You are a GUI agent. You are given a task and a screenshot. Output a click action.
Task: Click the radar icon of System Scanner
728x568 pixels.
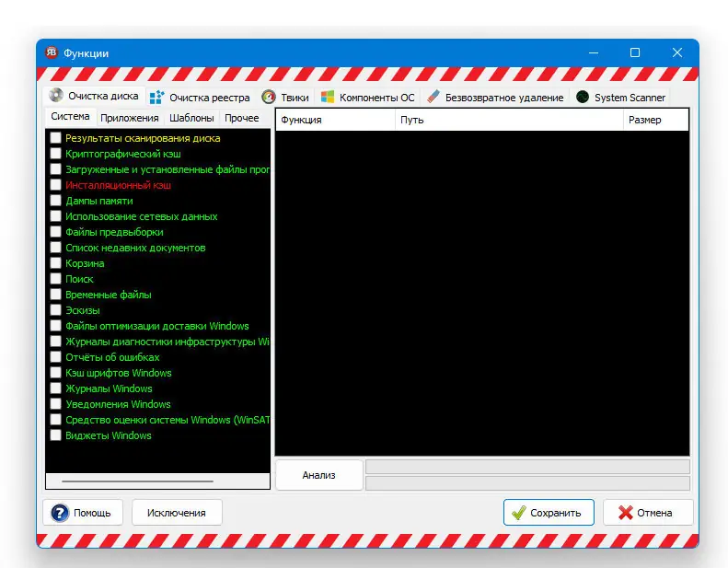(x=583, y=97)
